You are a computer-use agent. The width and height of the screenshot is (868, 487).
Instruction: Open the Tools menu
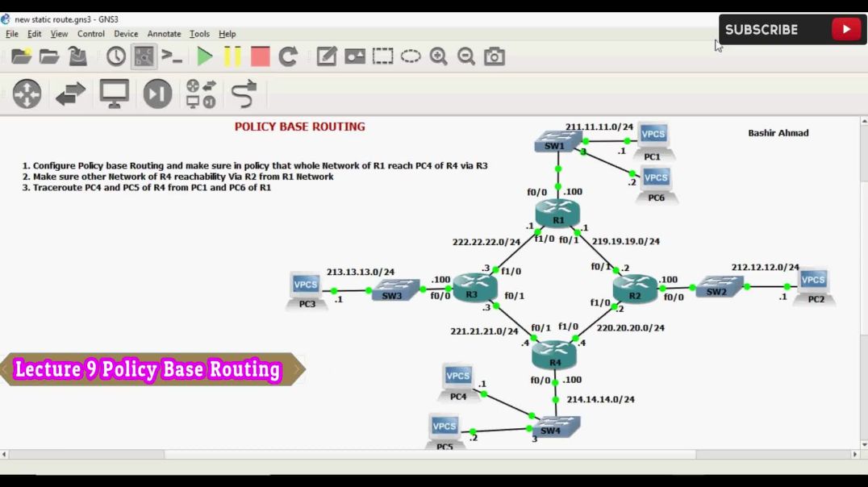(199, 34)
